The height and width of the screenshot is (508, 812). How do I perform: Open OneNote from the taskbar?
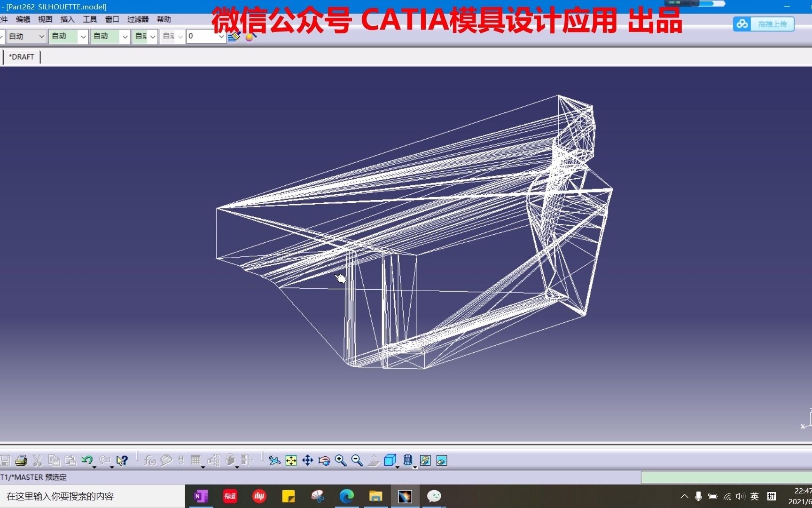point(201,496)
